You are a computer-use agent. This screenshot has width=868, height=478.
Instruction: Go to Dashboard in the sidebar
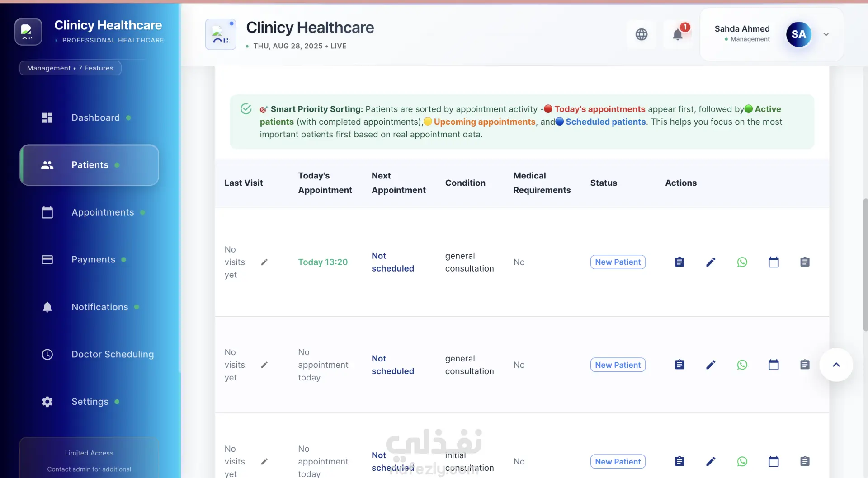pos(89,117)
